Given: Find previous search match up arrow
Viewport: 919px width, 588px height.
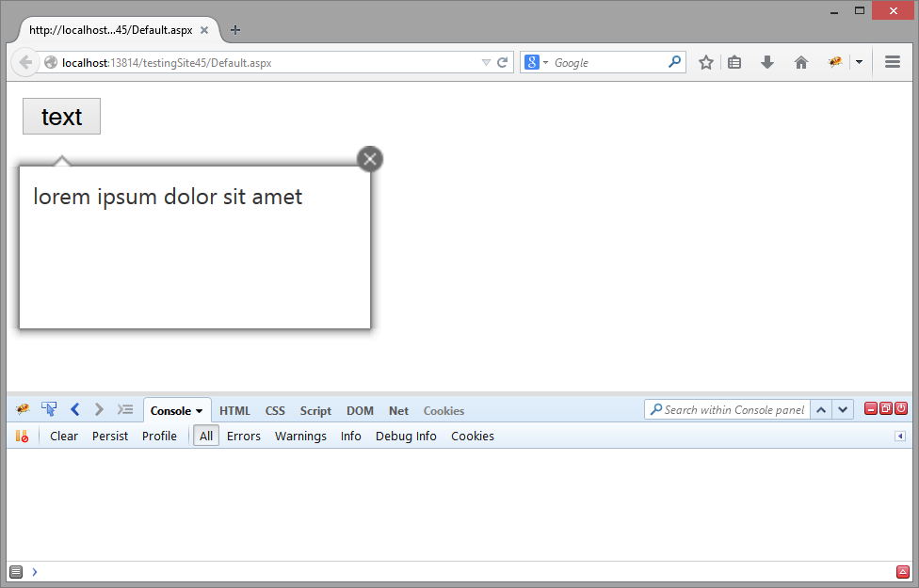Looking at the screenshot, I should click(x=821, y=410).
